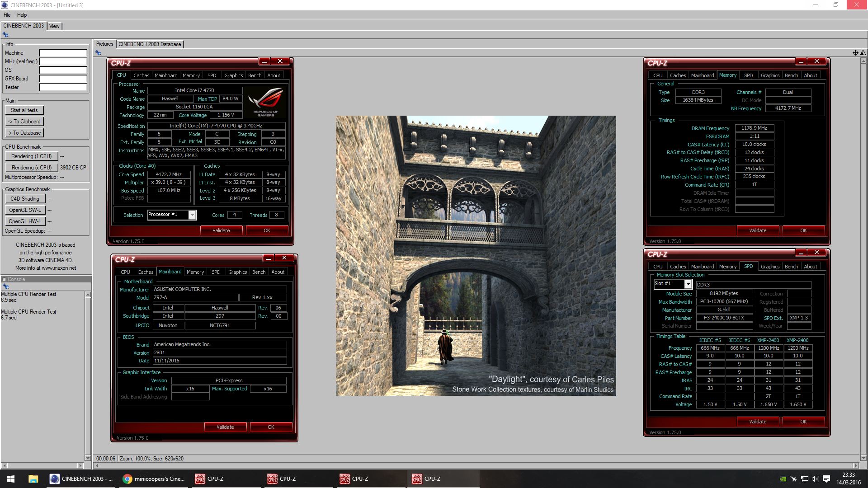
Task: Click the Zoom: 100.0% status bar text
Action: (x=135, y=459)
